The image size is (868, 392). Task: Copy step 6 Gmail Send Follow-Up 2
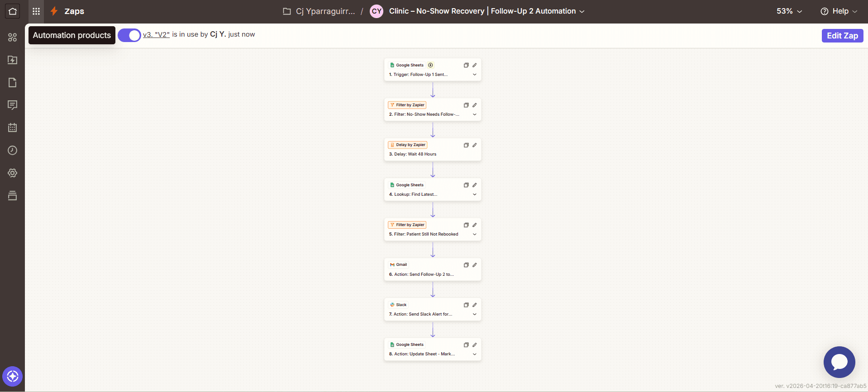coord(466,265)
